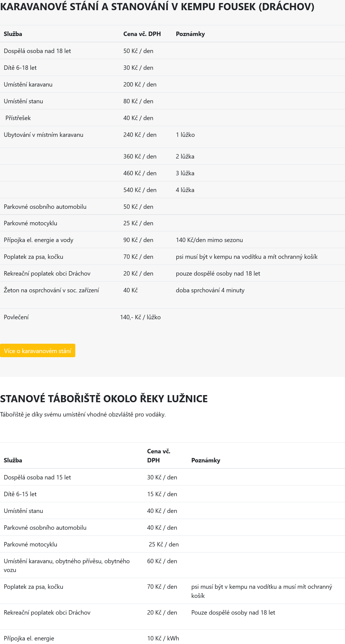Click the '2 lůžka' note cell
This screenshot has height=644, width=345.
(185, 156)
